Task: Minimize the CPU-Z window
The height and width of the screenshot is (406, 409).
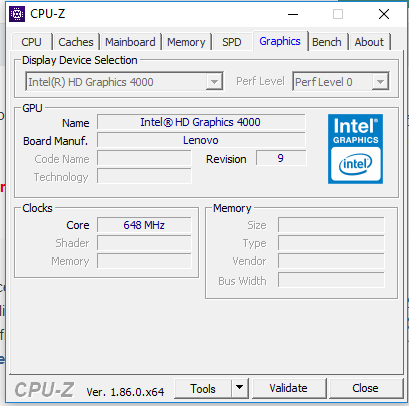Action: (293, 14)
